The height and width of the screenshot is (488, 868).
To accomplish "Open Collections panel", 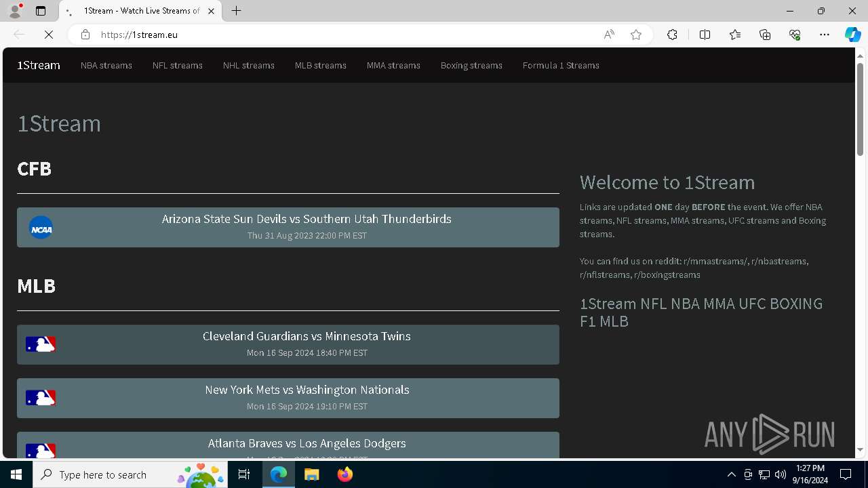I will [x=765, y=35].
